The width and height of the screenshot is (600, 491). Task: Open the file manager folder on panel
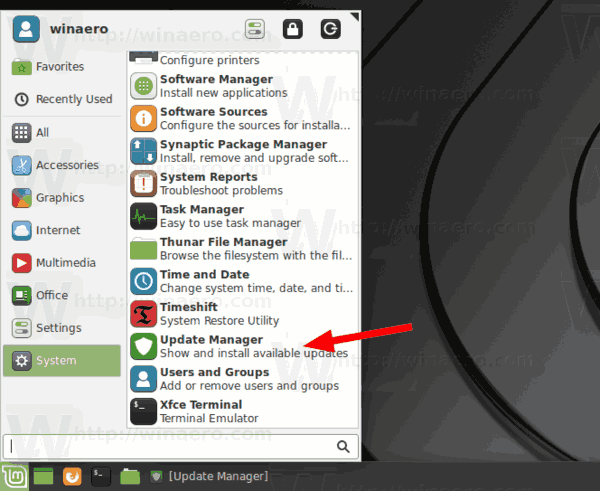[x=130, y=477]
